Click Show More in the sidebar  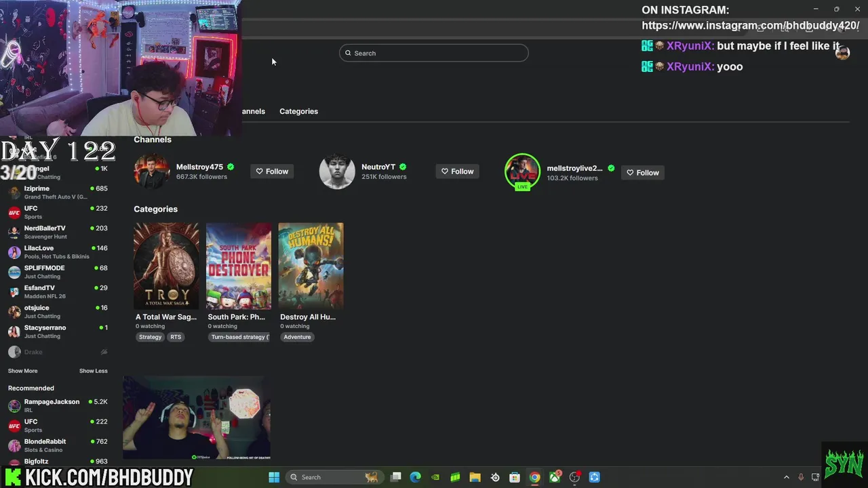pos(22,371)
